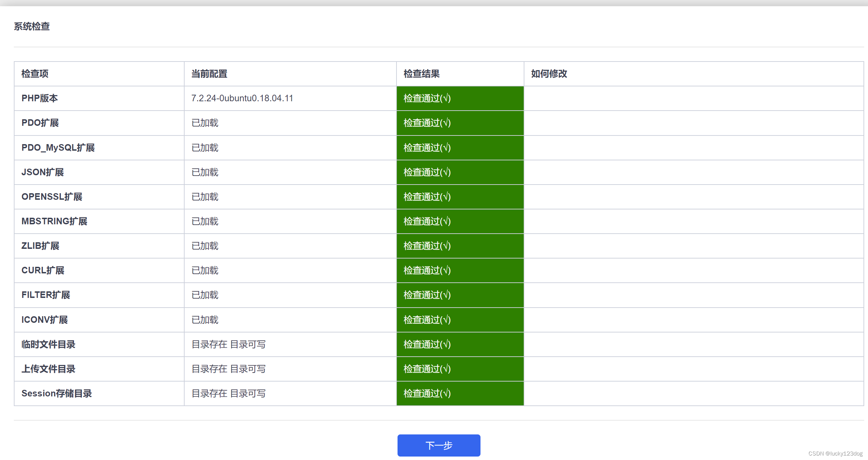This screenshot has width=868, height=460.
Task: Click the PDO扩展 row label
Action: tap(40, 123)
